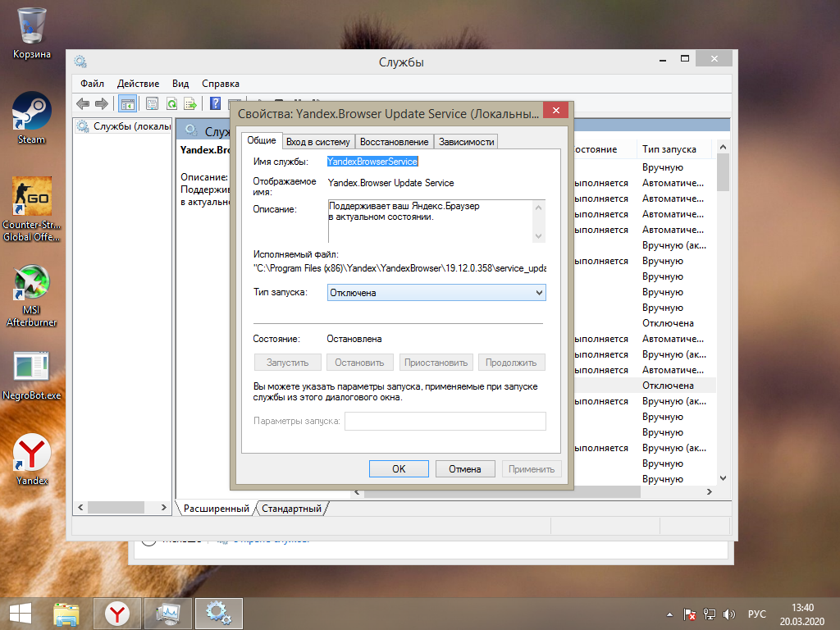Switch to the Общие tab
This screenshot has width=840, height=630.
coord(262,140)
